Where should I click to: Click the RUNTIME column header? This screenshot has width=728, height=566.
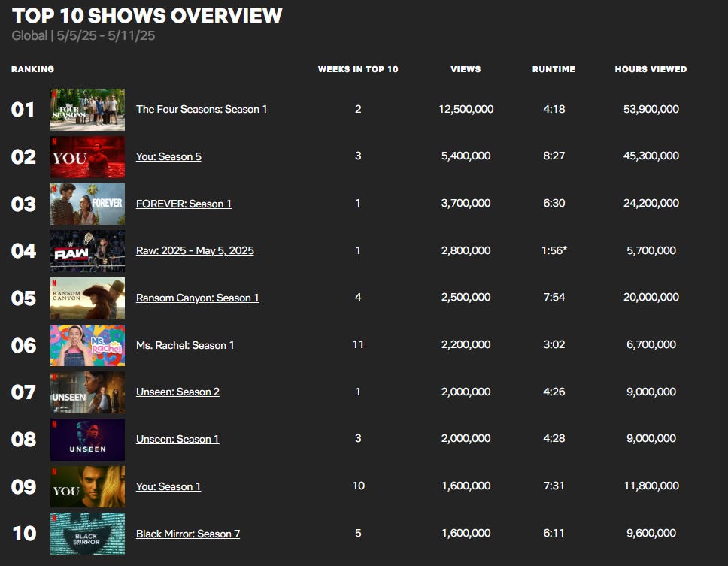click(554, 69)
